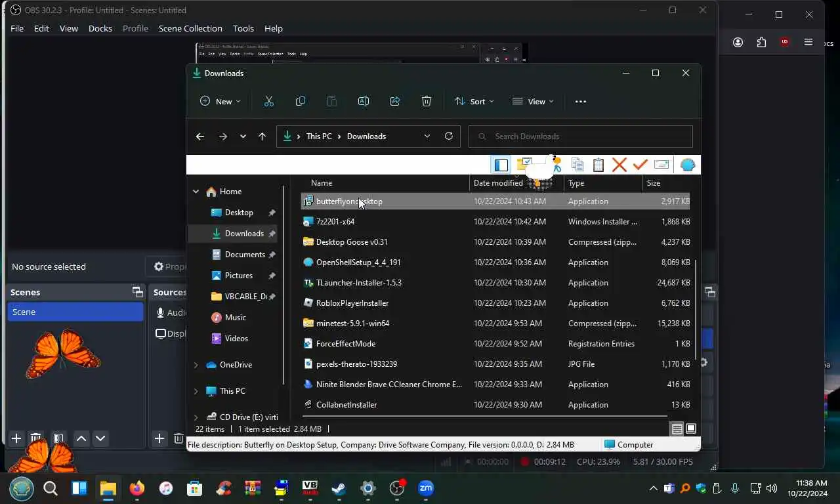Select Scene in OBS Scenes list
This screenshot has width=840, height=504.
pyautogui.click(x=75, y=312)
